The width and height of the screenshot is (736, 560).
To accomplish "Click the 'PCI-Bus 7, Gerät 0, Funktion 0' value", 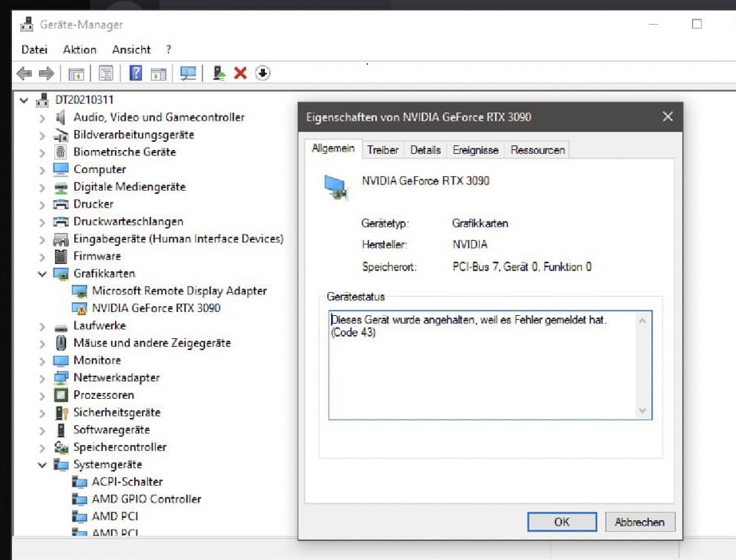I will coord(521,267).
